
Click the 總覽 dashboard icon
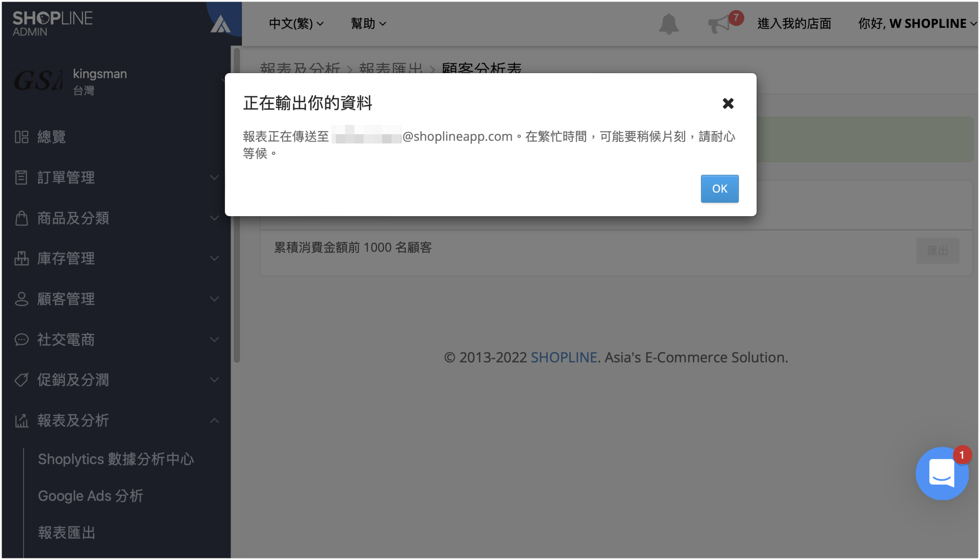click(21, 137)
